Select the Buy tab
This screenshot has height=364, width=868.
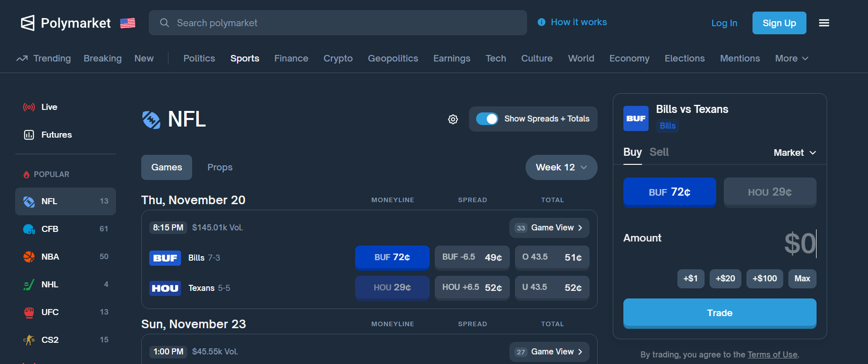click(x=632, y=152)
